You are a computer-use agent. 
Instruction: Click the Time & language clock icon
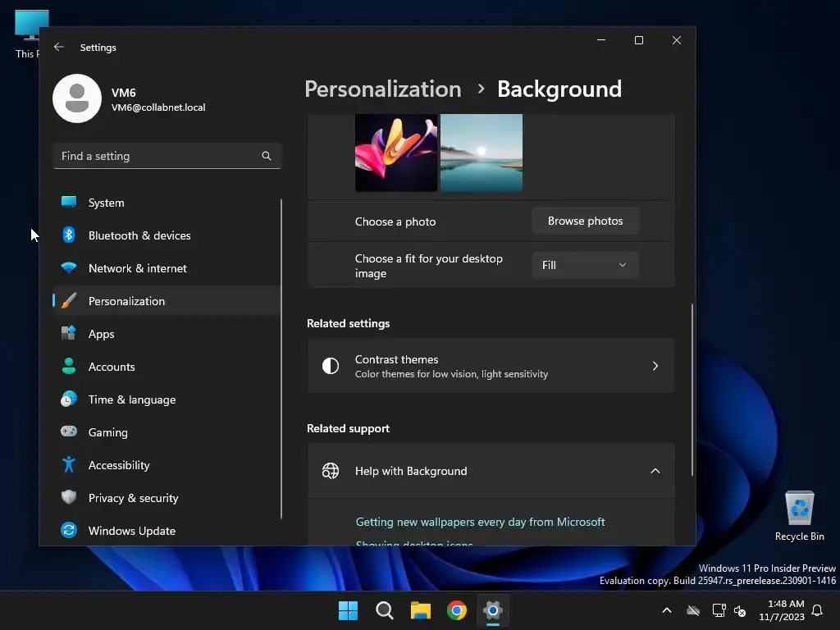(69, 399)
